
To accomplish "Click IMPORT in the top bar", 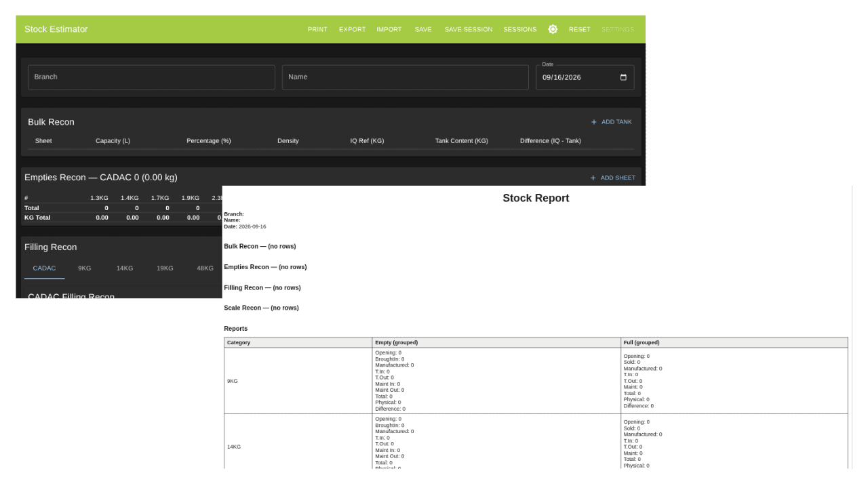I will (x=389, y=29).
